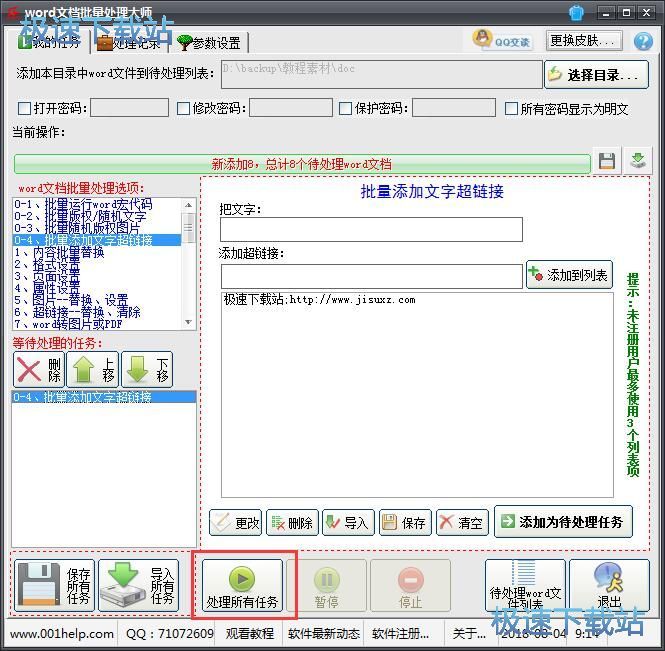The height and width of the screenshot is (651, 665).
Task: Click the green progress bar
Action: click(302, 164)
